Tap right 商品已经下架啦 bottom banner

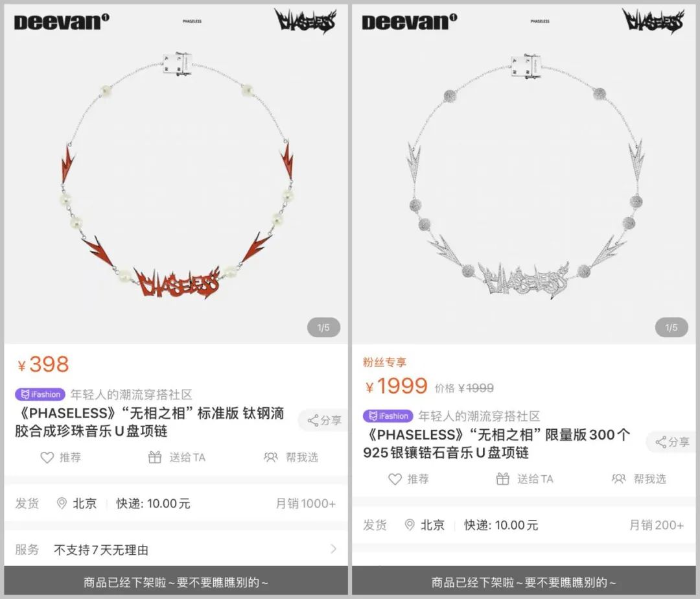(x=524, y=581)
